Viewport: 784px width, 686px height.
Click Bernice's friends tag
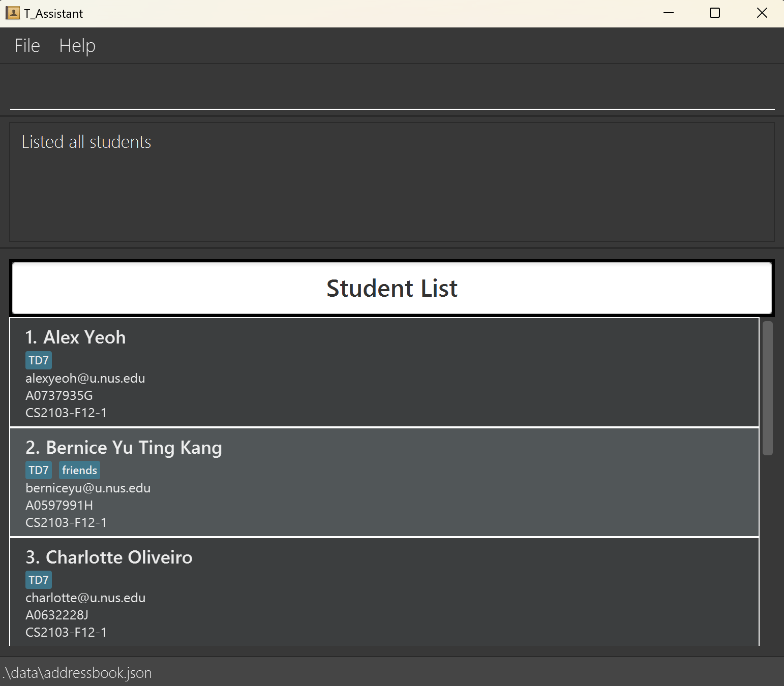pos(79,470)
